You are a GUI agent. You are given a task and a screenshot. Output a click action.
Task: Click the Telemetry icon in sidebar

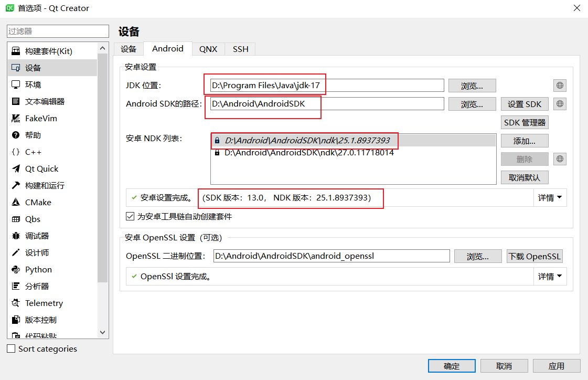tap(16, 303)
